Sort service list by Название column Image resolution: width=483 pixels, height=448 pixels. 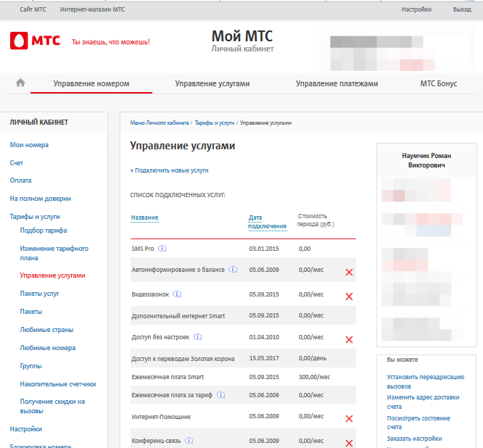point(144,217)
